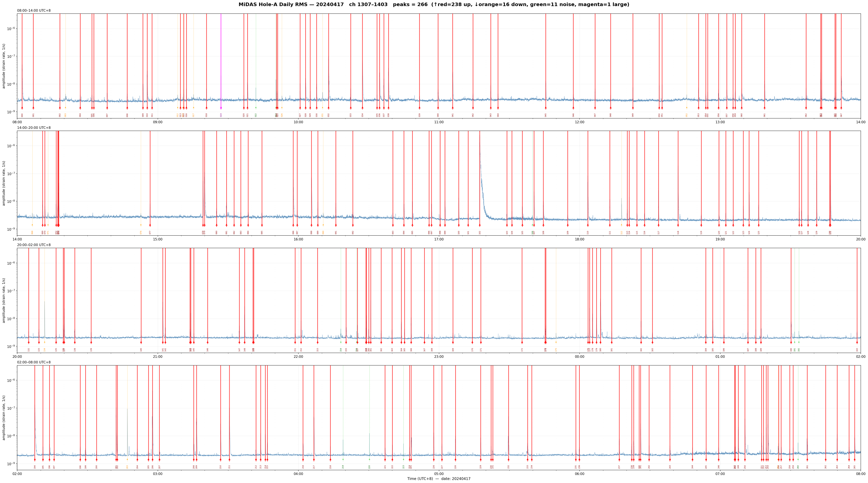Select red peak marker 000
Image resolution: width=868 pixels, height=483 pixels.
pos(22,108)
